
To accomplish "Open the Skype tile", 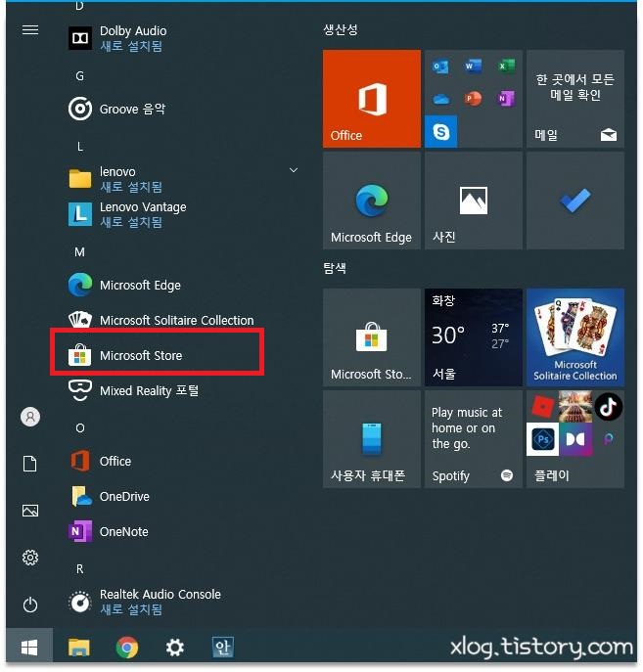I will [440, 132].
